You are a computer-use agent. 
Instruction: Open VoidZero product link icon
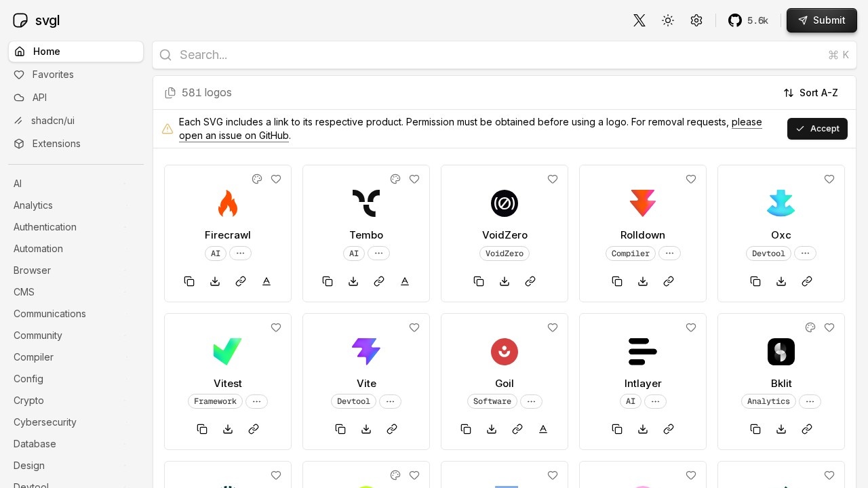click(530, 281)
